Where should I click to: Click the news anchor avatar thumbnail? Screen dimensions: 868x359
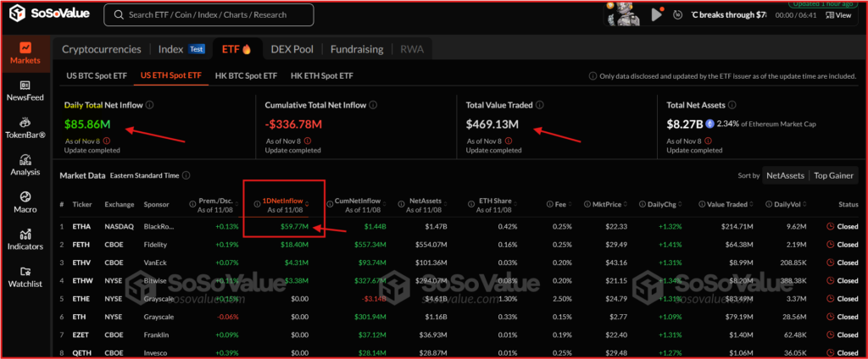(x=625, y=14)
